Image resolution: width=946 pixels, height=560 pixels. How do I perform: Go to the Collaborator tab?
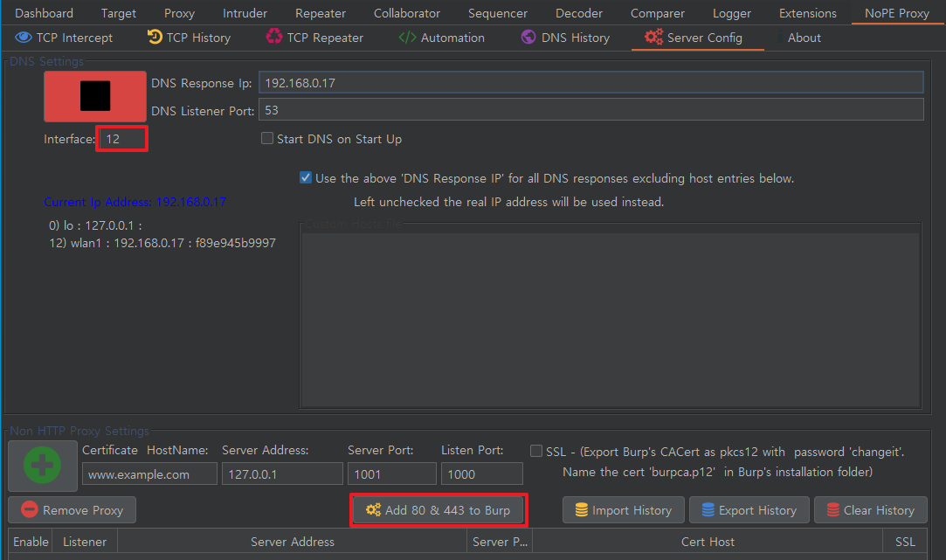407,13
